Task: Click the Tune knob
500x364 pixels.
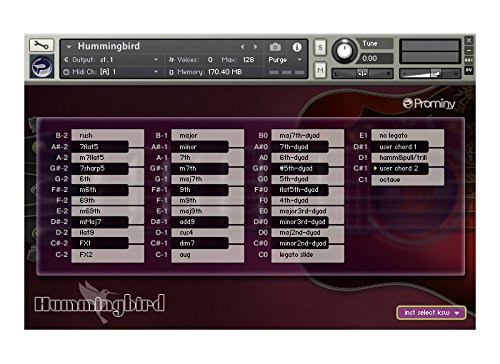Action: pos(344,51)
